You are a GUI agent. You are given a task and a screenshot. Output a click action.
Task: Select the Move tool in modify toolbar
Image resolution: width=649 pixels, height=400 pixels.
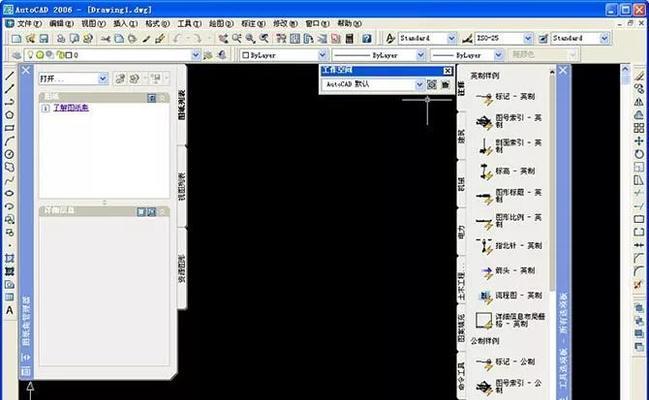639,141
